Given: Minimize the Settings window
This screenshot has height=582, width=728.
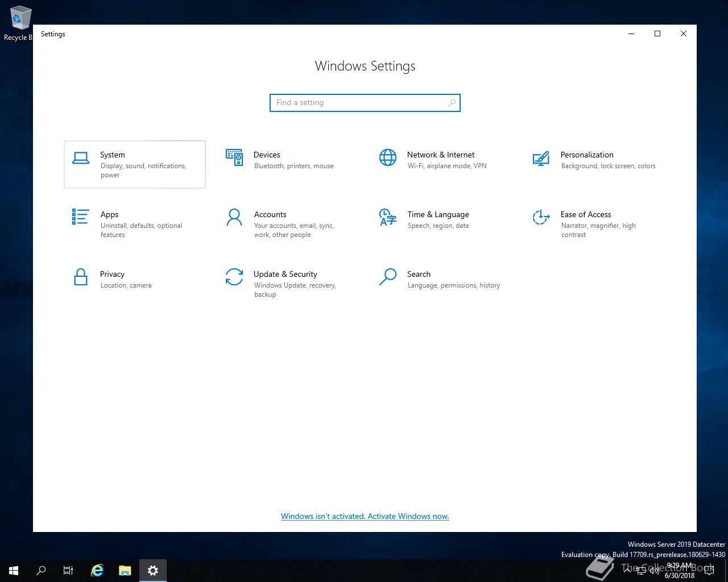Looking at the screenshot, I should click(631, 34).
